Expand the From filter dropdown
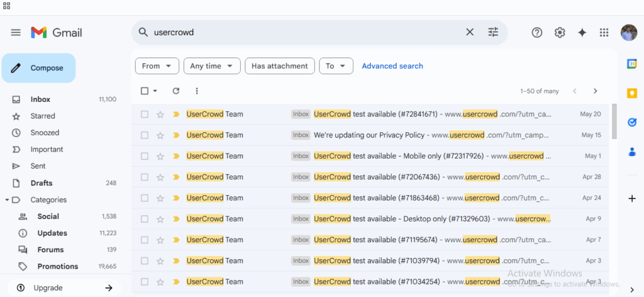 point(157,66)
